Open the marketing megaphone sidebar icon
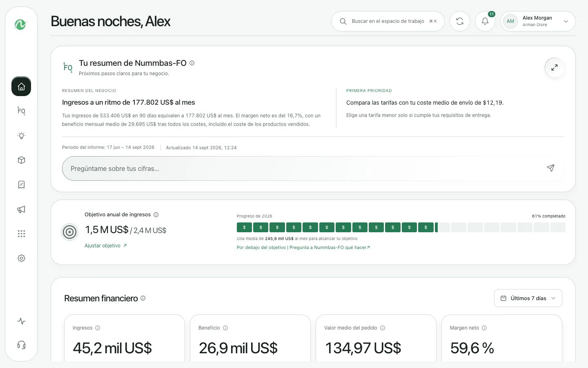This screenshot has width=588, height=368. (21, 209)
